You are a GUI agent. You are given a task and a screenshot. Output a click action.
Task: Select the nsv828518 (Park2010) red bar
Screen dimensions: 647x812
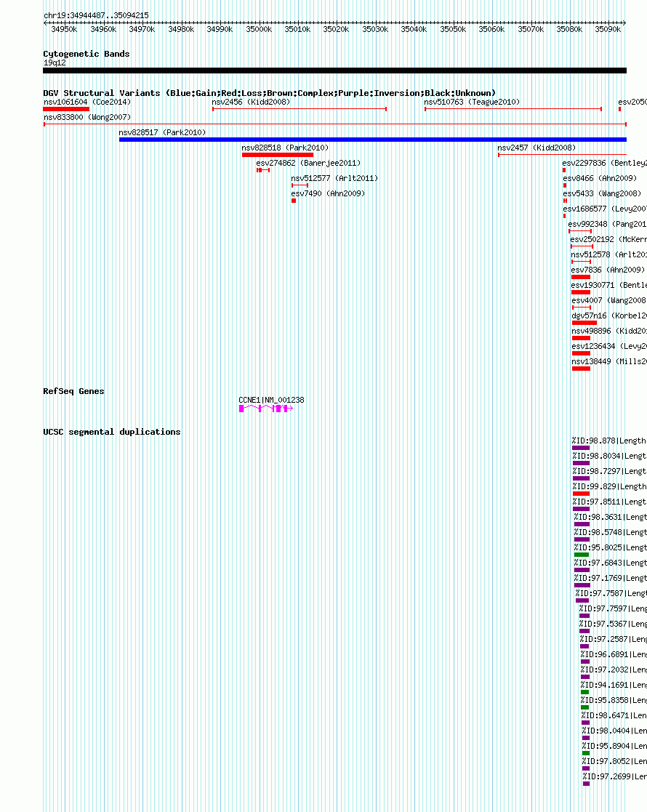278,155
